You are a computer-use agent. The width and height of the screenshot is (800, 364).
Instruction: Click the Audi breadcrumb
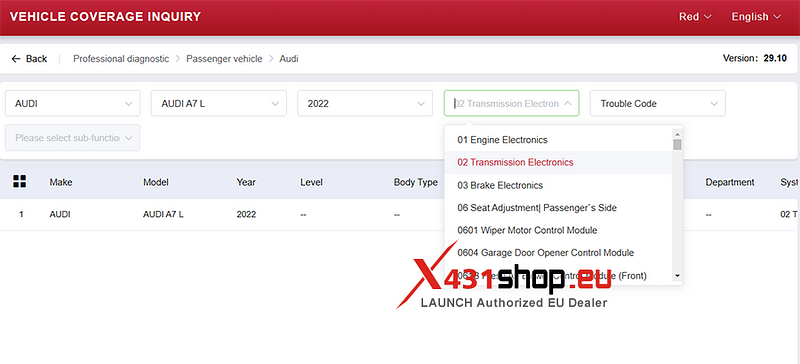point(289,59)
